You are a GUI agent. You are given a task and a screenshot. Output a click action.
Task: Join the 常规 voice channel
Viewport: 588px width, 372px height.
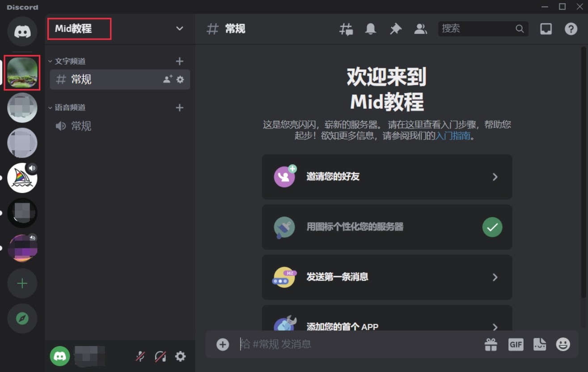click(120, 126)
